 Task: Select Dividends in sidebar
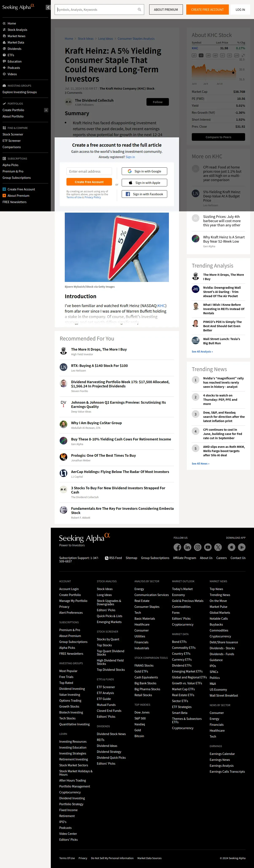tap(15, 49)
